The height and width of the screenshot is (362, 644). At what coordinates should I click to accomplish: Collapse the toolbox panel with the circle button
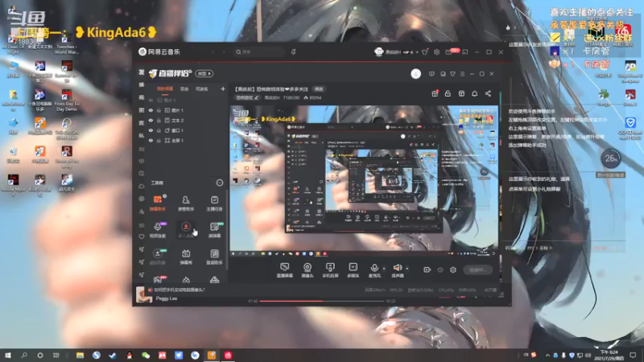[220, 183]
